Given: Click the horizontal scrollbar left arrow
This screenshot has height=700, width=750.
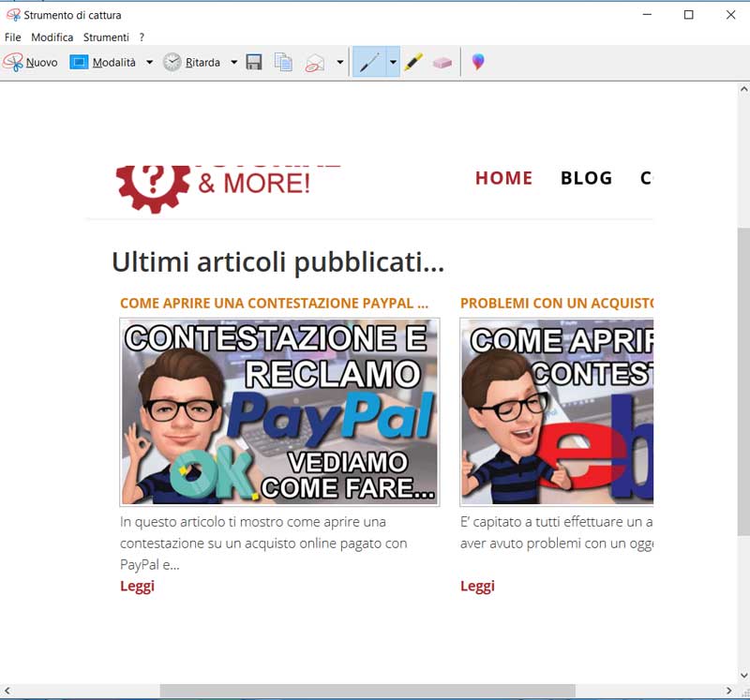Looking at the screenshot, I should click(7, 691).
